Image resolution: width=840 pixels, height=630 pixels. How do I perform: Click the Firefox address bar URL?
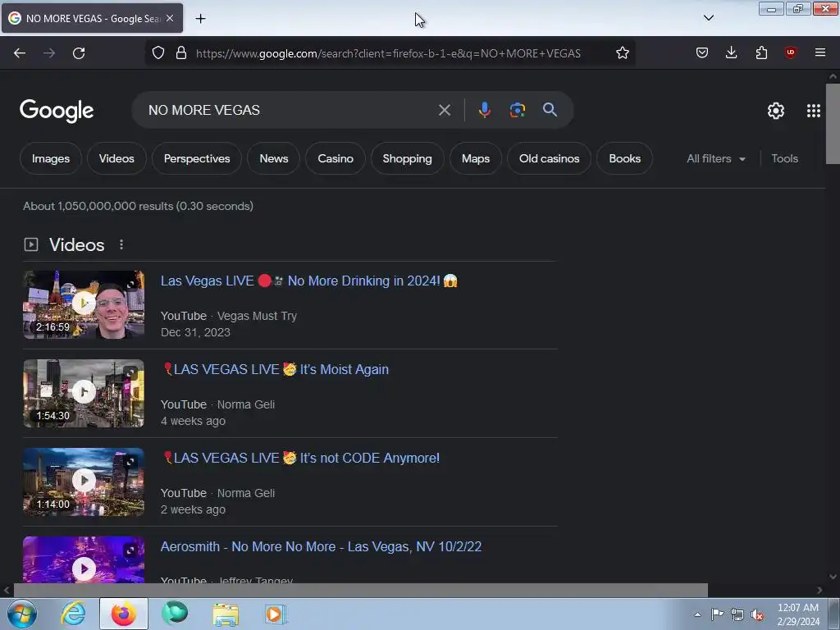pos(388,53)
